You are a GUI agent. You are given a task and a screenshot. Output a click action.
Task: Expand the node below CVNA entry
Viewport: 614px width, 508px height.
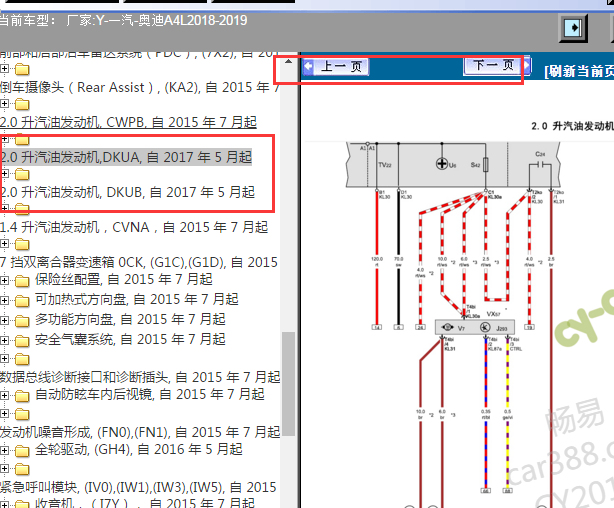4,244
